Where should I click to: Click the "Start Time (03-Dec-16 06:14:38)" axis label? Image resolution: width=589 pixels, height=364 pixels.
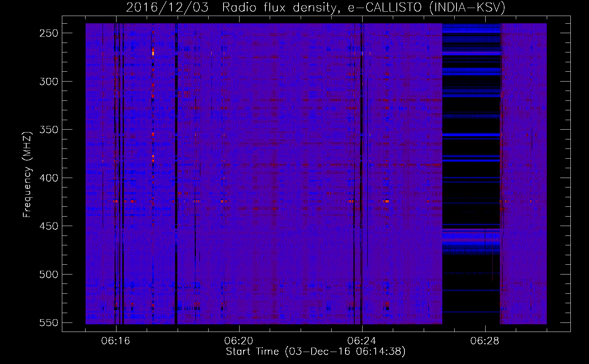pos(316,351)
